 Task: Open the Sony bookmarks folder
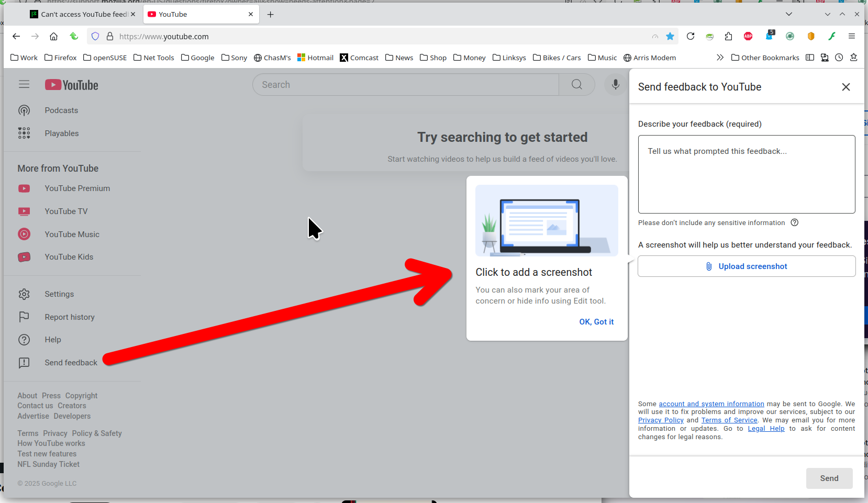click(x=235, y=58)
